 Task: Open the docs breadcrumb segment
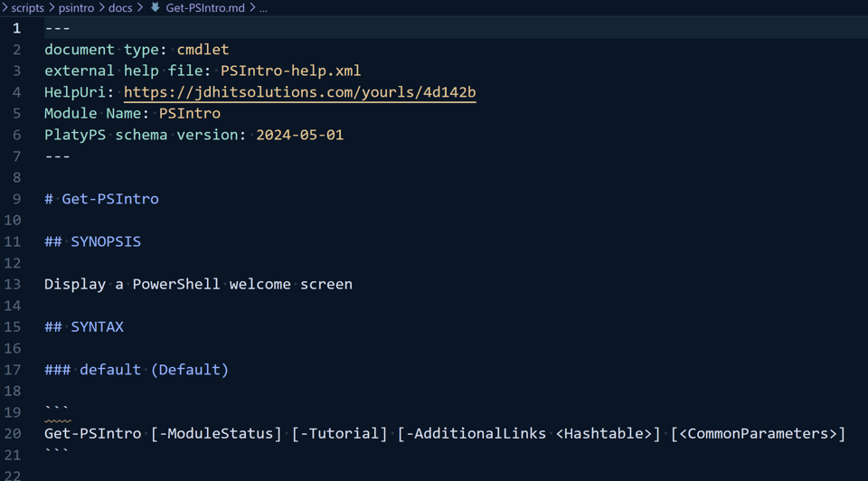[x=120, y=8]
